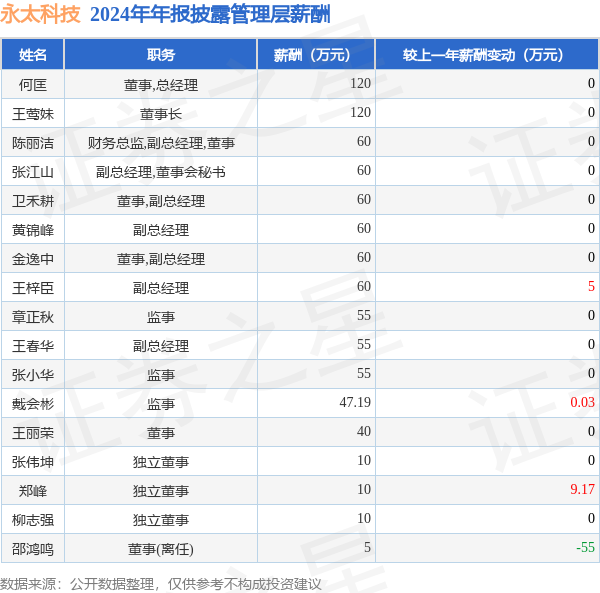
Task: Click the red change value 9.17
Action: pos(582,489)
